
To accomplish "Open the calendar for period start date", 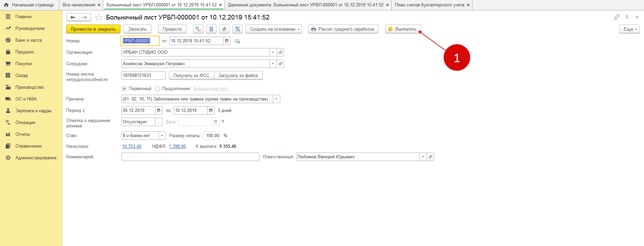I will (159, 111).
